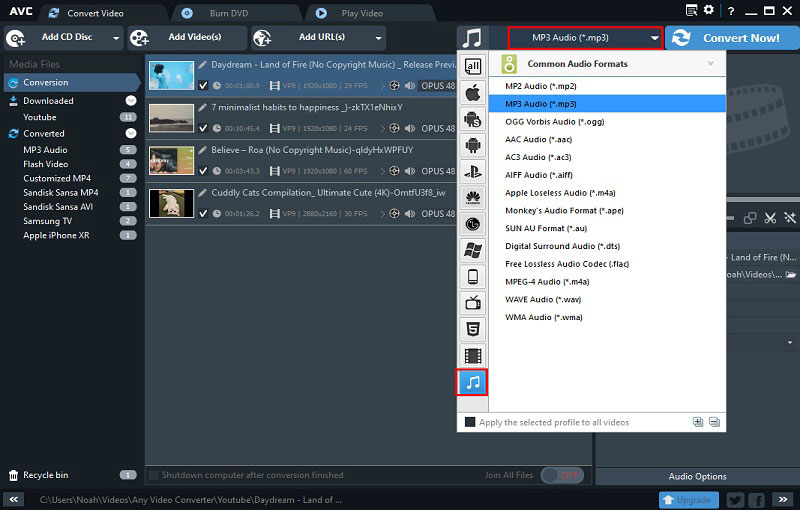Edit the Daydream file name with the pencil icon

pos(203,65)
